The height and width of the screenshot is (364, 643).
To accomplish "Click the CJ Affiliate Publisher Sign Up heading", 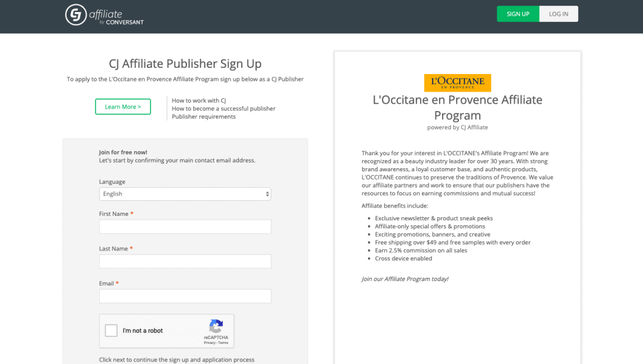I will 185,64.
